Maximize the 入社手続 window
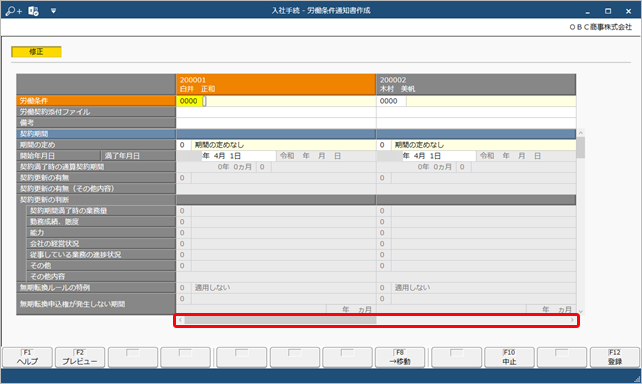Screen dimensions: 642x384 [x=608, y=11]
